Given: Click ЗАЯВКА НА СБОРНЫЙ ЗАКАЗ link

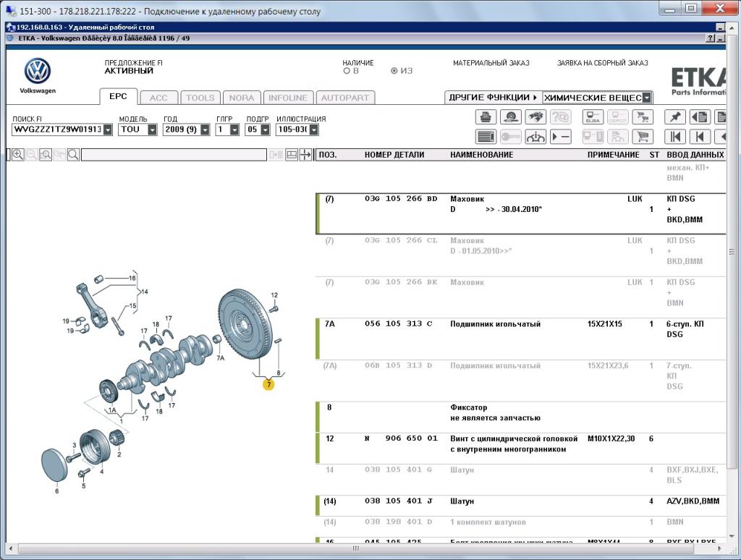Looking at the screenshot, I should [x=603, y=63].
